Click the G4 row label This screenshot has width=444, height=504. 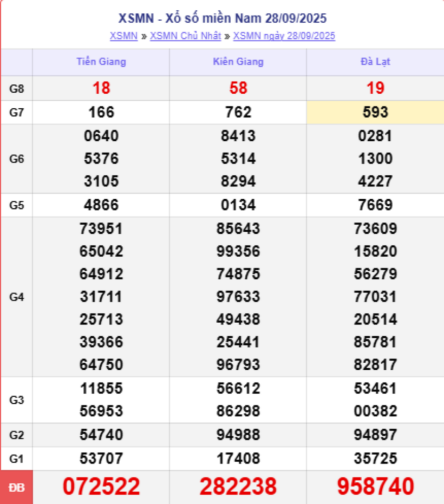pos(17,297)
